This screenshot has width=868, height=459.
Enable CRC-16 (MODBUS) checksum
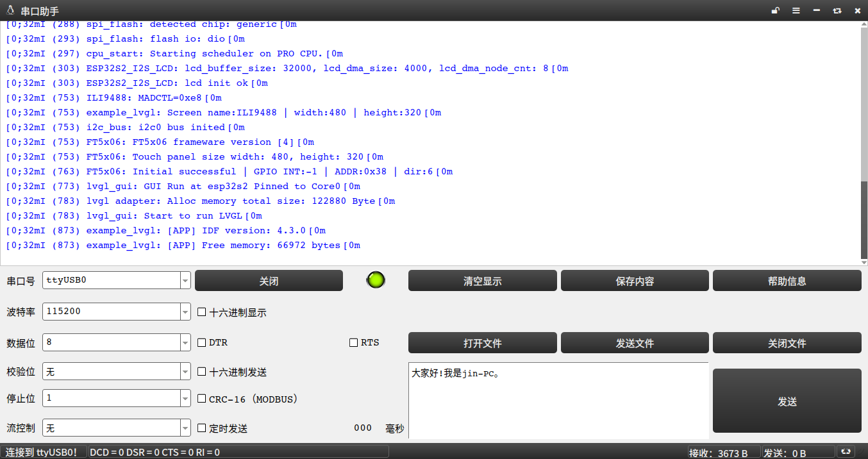pos(201,399)
